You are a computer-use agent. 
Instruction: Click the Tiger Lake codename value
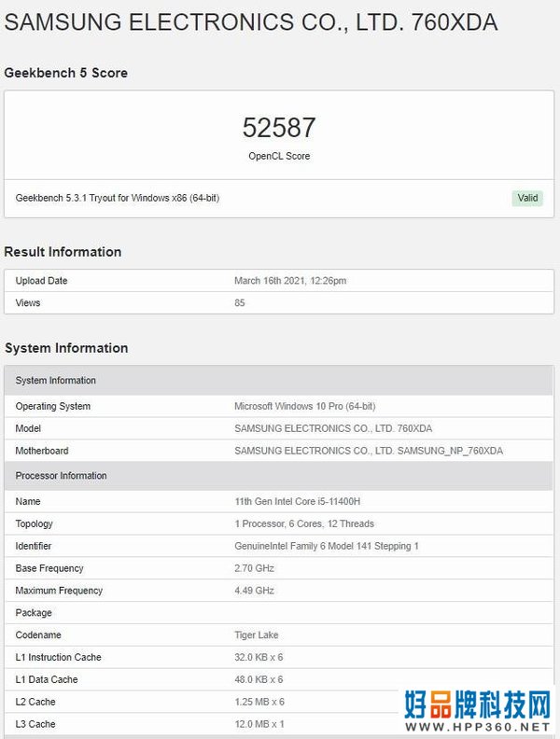256,634
